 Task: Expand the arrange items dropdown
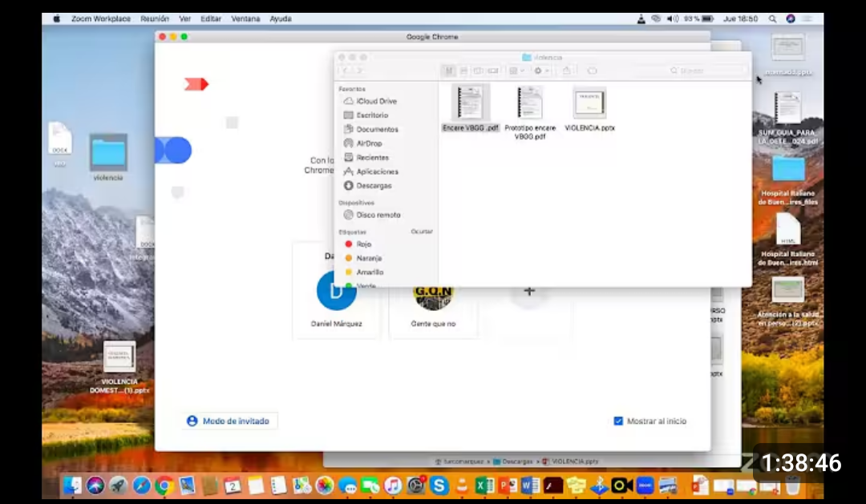coord(516,71)
